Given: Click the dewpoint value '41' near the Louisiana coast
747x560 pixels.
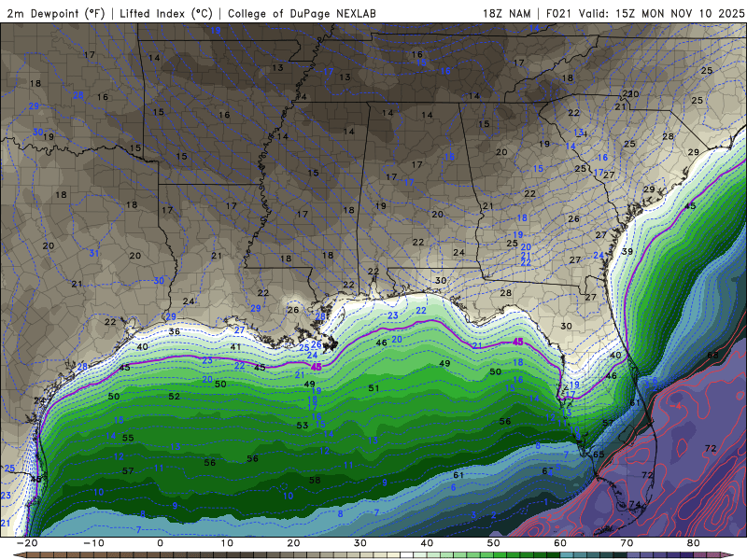Looking at the screenshot, I should point(235,347).
